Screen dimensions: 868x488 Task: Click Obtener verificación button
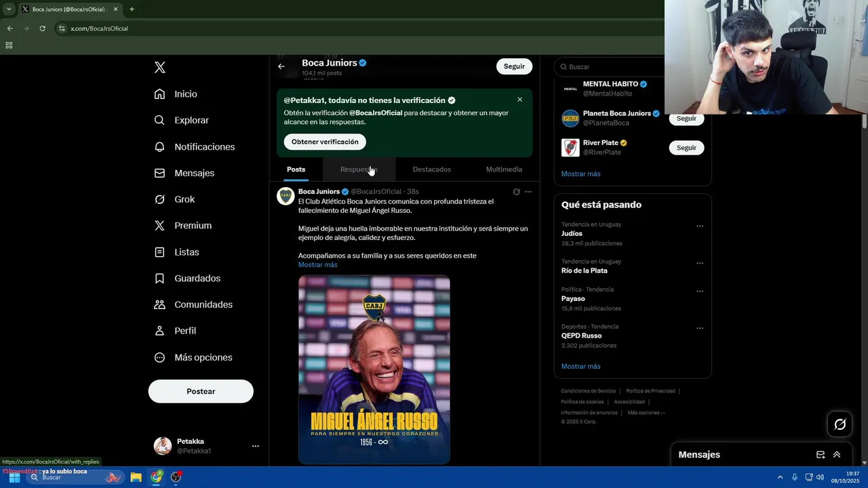325,142
